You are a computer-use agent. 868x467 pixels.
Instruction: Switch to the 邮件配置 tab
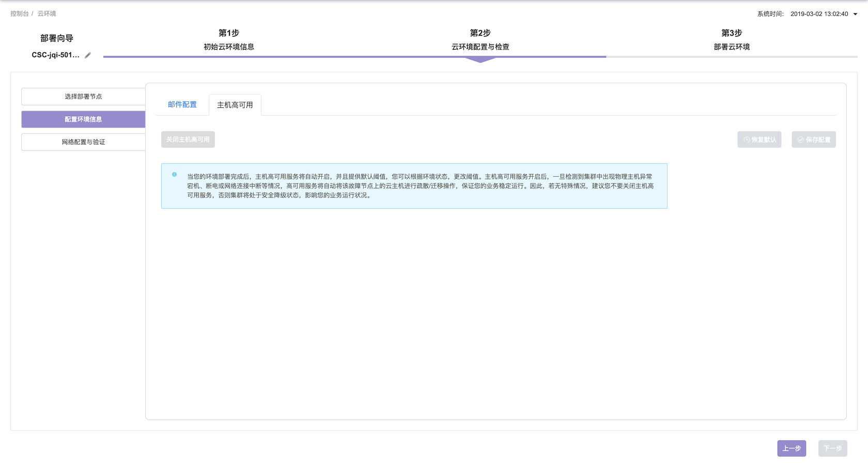point(182,105)
